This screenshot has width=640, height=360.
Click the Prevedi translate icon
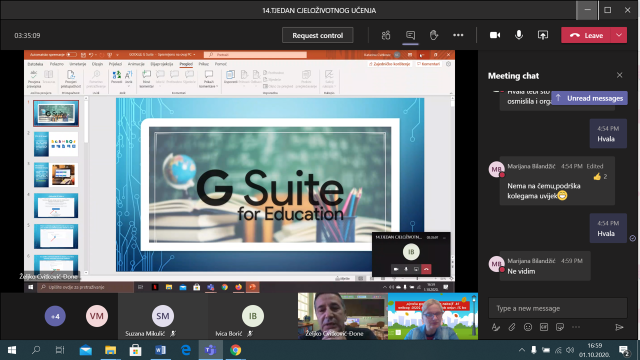[x=117, y=77]
